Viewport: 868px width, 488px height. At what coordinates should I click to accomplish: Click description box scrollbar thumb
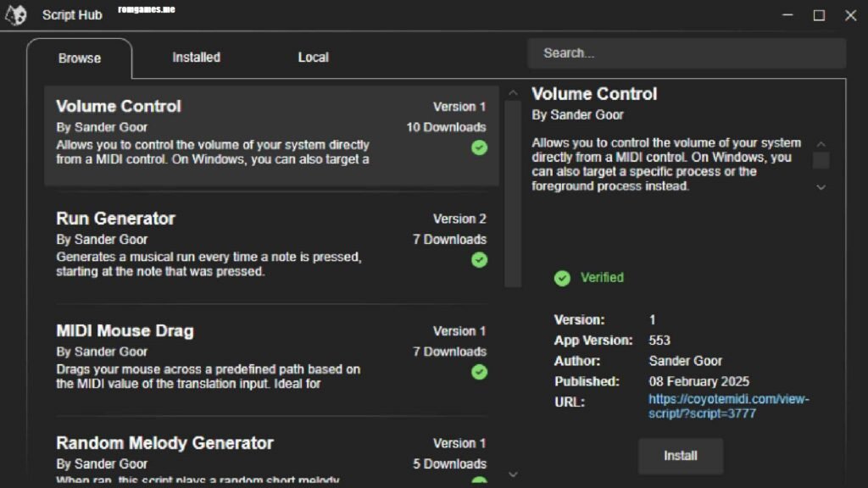pos(821,160)
